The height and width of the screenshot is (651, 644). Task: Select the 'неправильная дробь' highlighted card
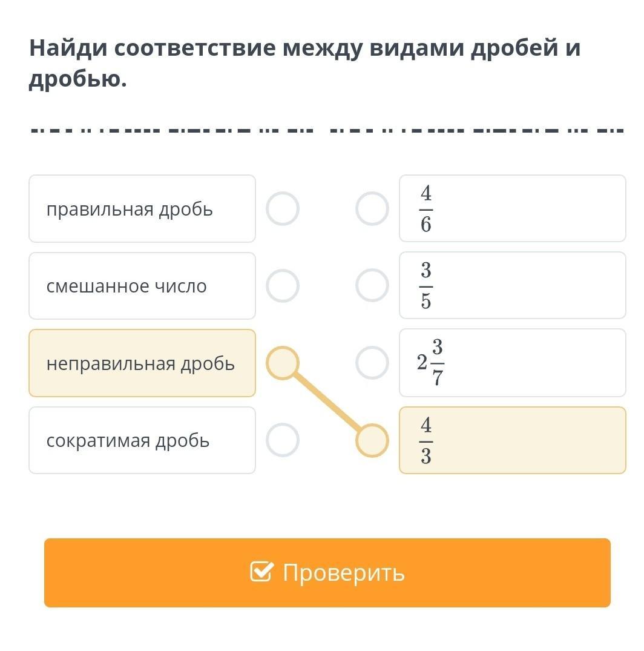[x=142, y=363]
